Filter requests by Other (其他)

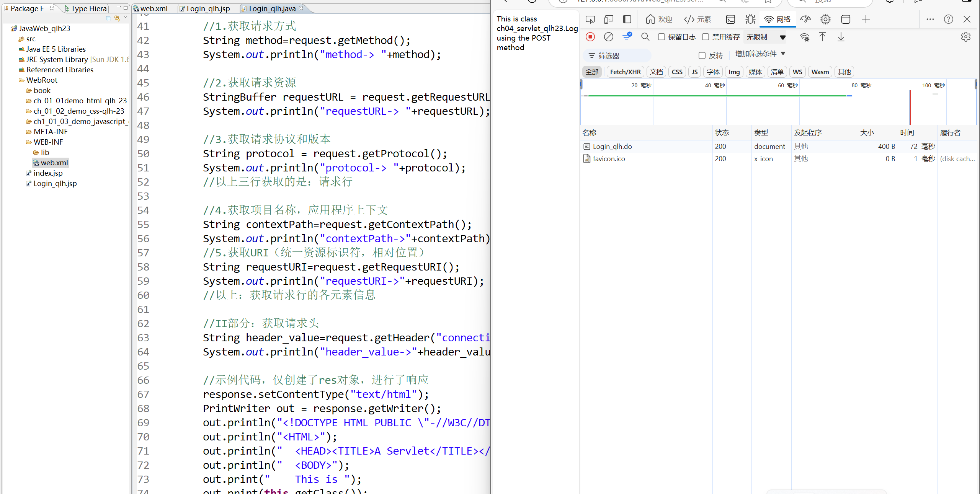(x=844, y=72)
